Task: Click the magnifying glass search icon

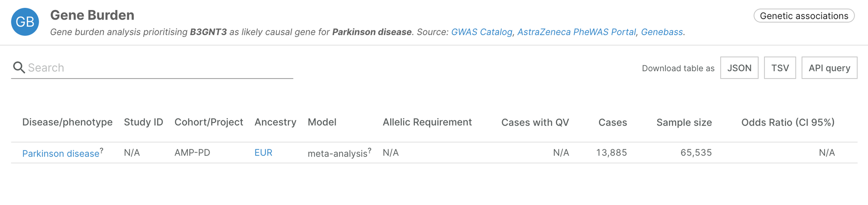Action: pyautogui.click(x=19, y=67)
